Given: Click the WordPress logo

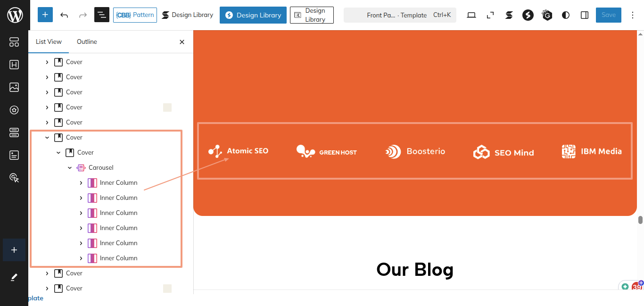Looking at the screenshot, I should tap(15, 15).
